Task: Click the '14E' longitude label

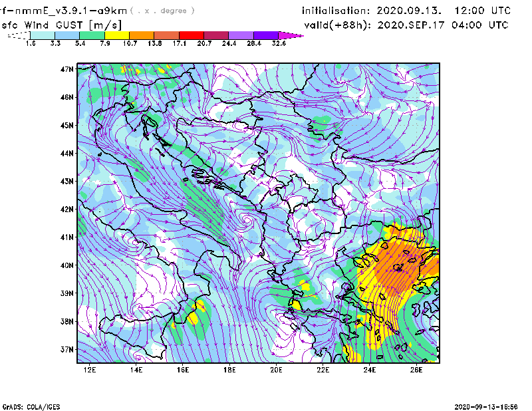Action: [x=136, y=370]
